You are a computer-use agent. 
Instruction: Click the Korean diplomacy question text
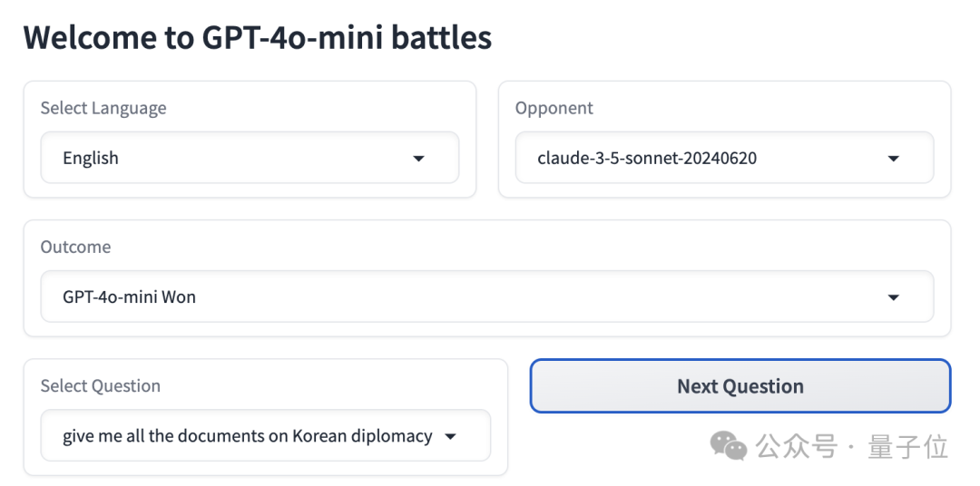click(247, 436)
